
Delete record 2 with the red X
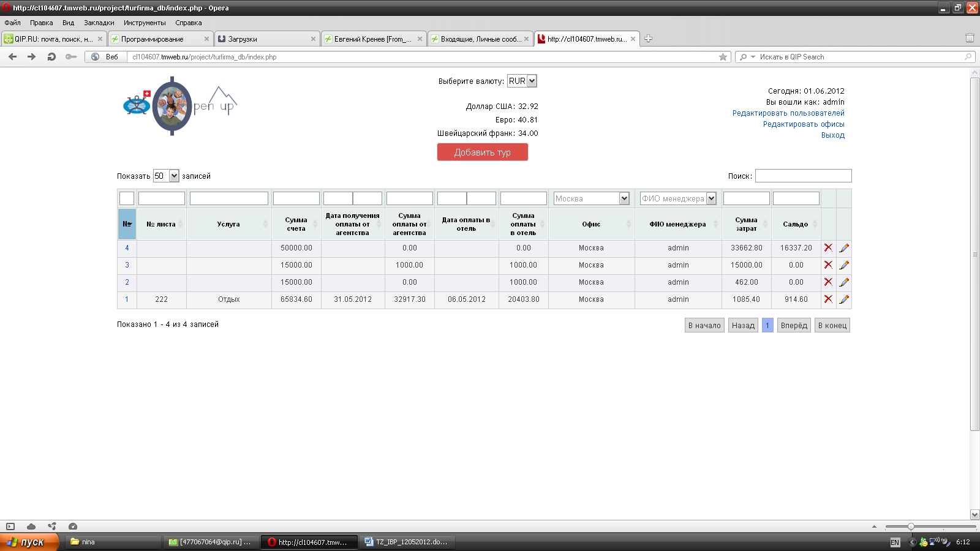[x=828, y=282]
